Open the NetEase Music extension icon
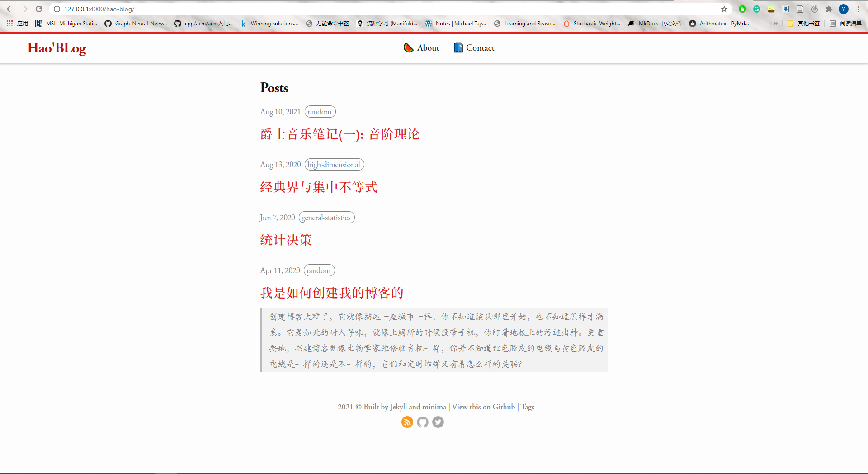 click(815, 9)
